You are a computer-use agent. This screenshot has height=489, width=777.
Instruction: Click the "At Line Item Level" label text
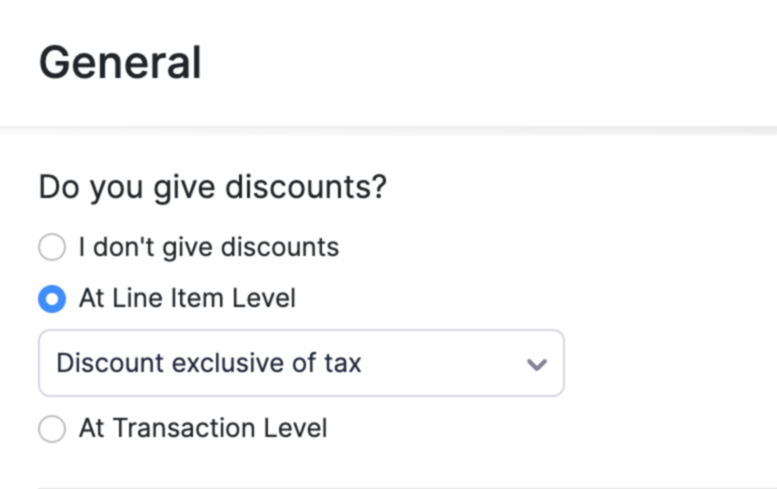tap(187, 298)
